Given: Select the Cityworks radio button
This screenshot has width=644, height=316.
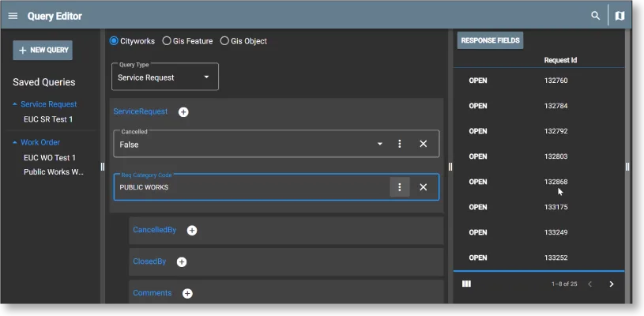Looking at the screenshot, I should [114, 41].
